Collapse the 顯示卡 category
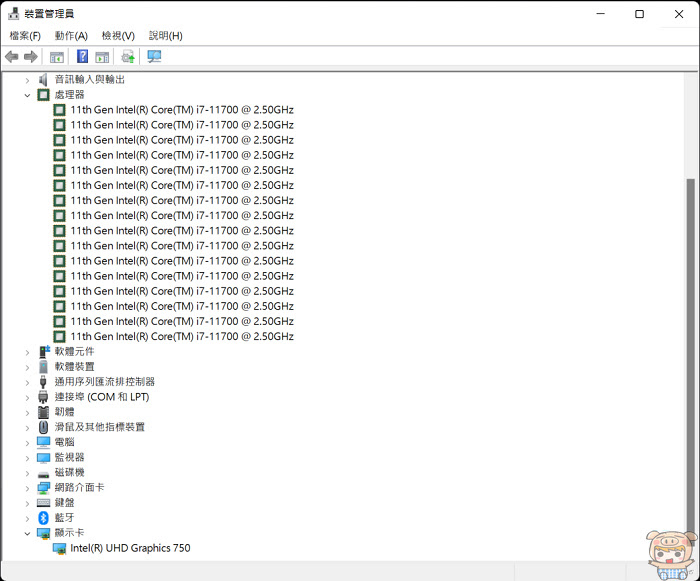Viewport: 700px width, 581px height. click(27, 533)
